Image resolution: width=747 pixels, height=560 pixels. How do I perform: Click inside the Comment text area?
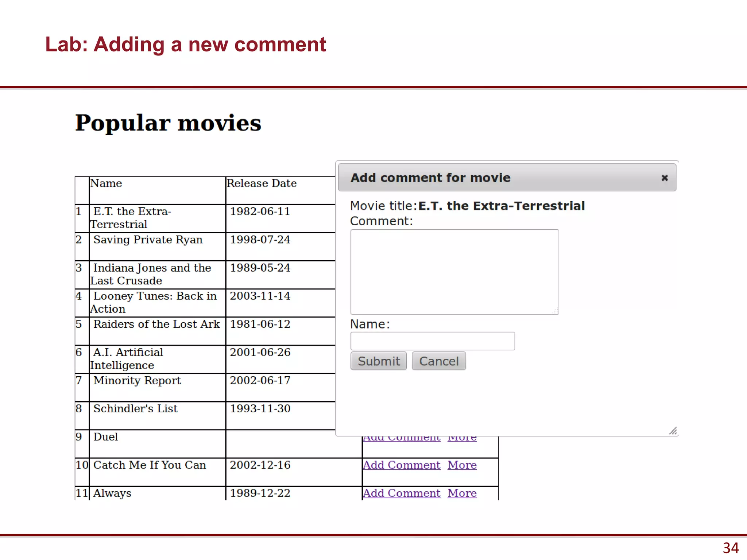tap(454, 272)
